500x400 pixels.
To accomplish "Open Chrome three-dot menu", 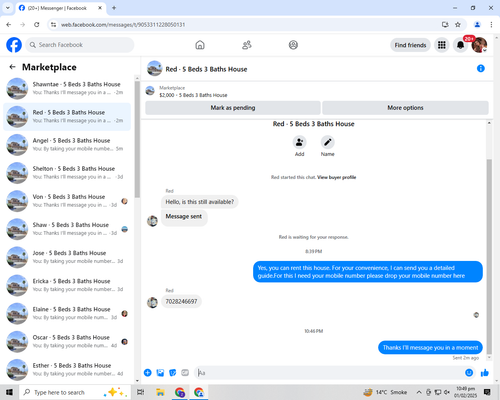I will click(491, 25).
